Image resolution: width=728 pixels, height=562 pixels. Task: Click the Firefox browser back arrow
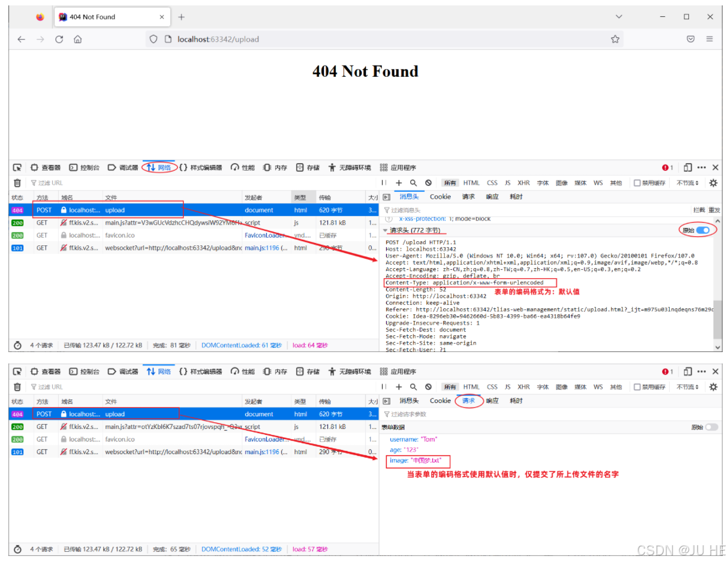click(x=22, y=39)
